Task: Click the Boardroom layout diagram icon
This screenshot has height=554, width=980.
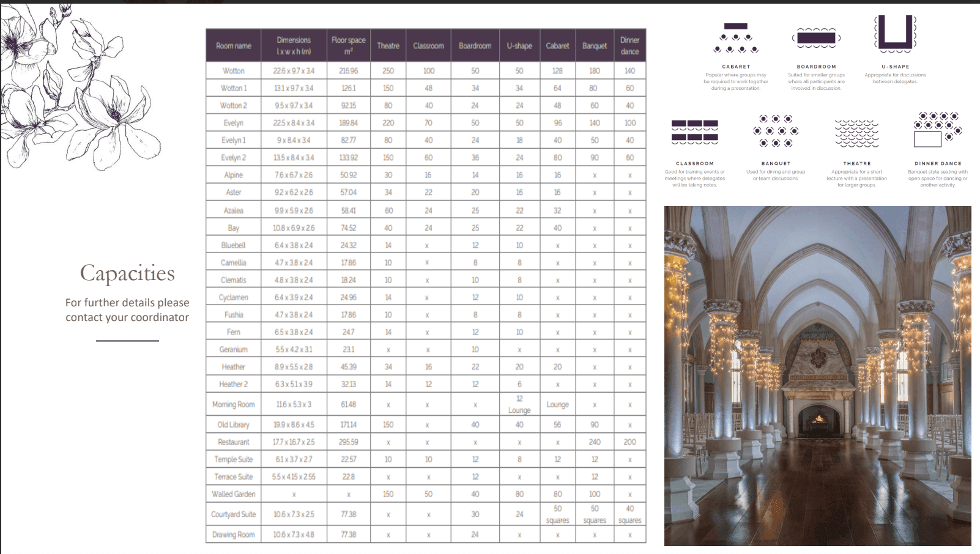Action: 816,38
